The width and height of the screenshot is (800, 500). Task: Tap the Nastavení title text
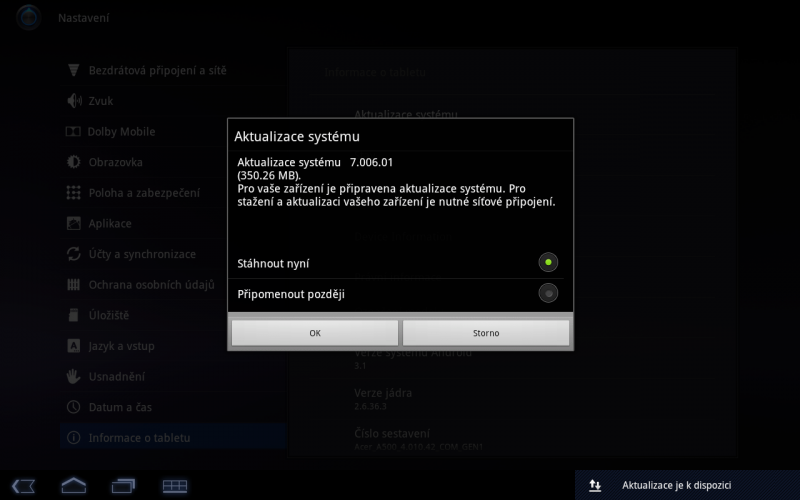coord(84,18)
